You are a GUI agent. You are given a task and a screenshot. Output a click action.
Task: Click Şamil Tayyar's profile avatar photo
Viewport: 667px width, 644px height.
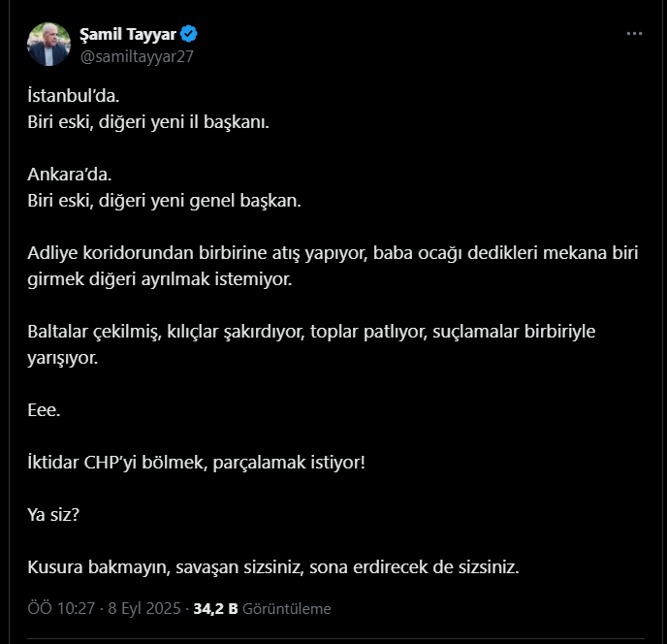click(x=48, y=45)
